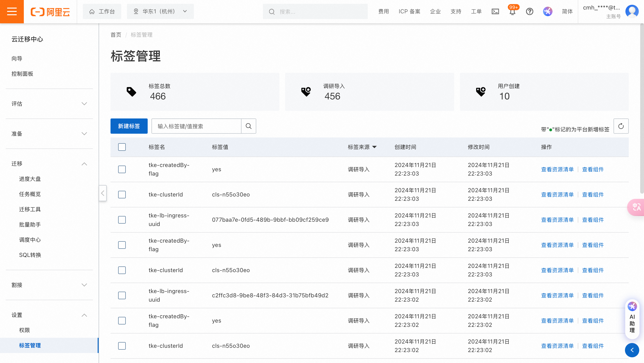
Task: Open the AI assistant icon in header
Action: click(x=548, y=11)
